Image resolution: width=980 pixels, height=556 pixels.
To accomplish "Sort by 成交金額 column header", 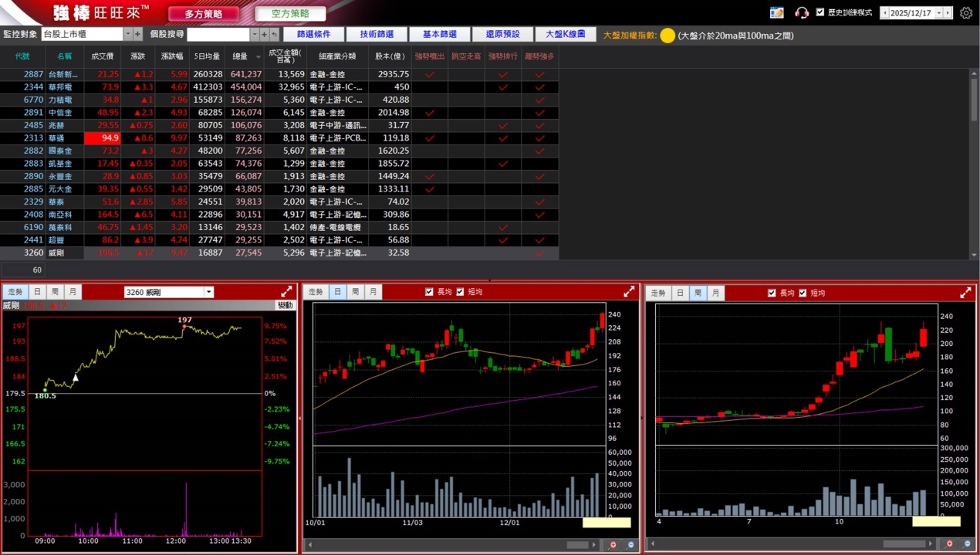I will tap(285, 56).
